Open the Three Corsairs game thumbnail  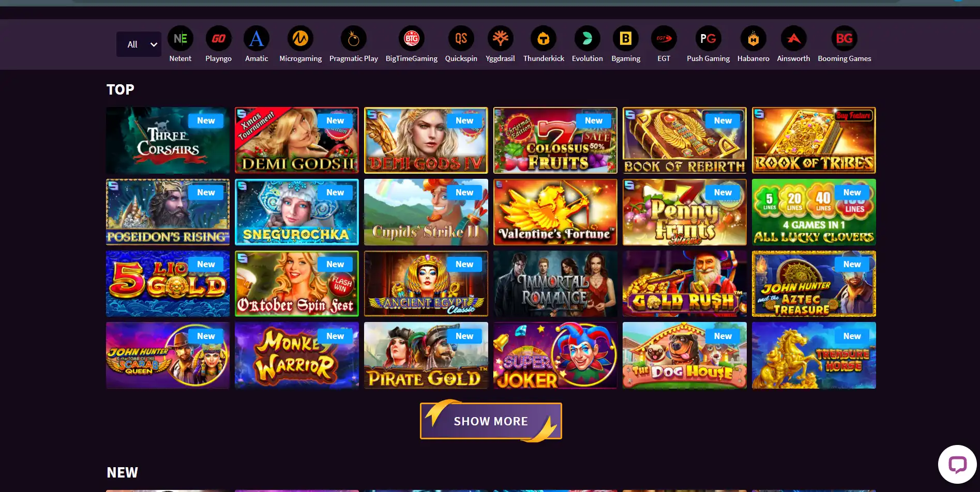[168, 140]
